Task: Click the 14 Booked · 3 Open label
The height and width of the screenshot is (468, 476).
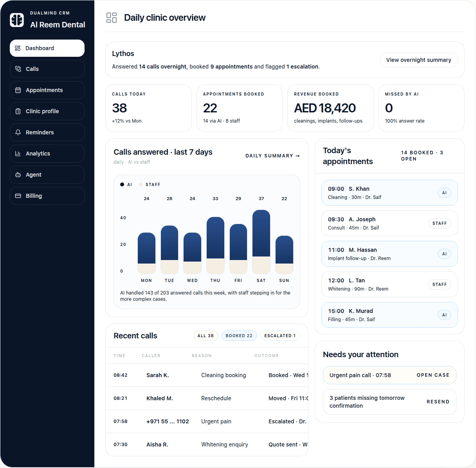Action: click(x=422, y=156)
